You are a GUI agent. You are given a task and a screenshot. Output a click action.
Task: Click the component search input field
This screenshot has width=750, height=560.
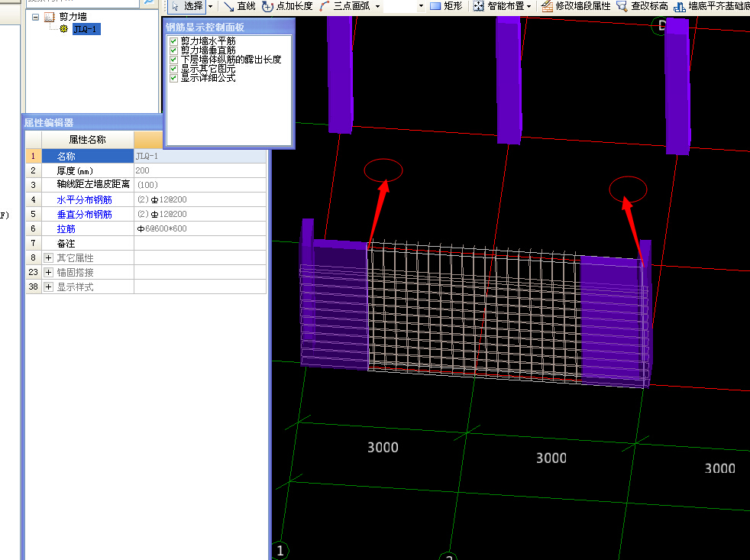point(82,2)
